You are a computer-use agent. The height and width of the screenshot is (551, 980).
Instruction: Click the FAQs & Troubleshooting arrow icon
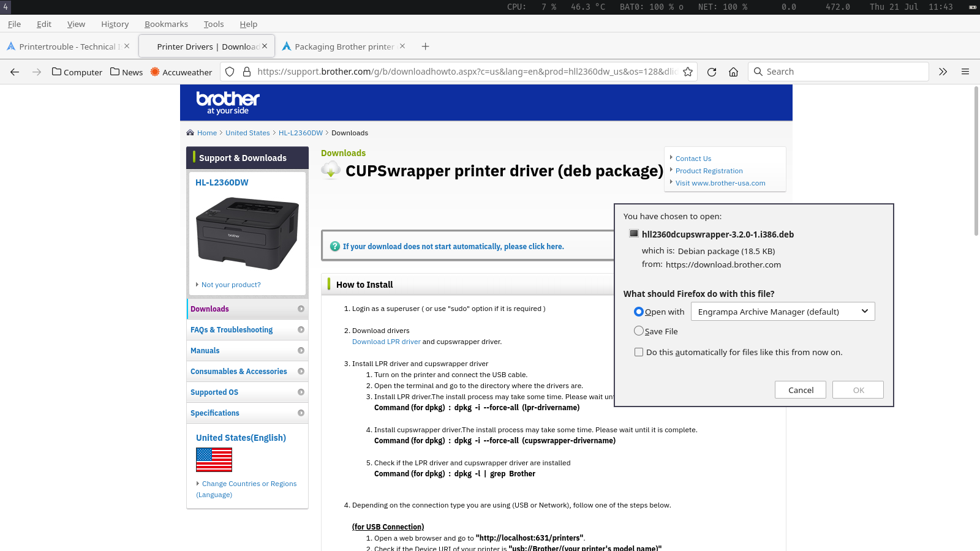301,329
